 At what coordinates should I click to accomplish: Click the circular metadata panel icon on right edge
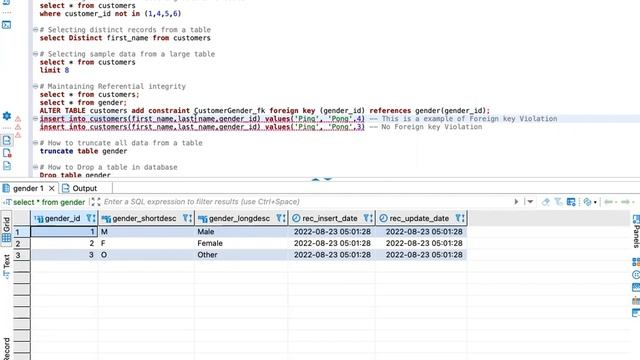coord(636,275)
